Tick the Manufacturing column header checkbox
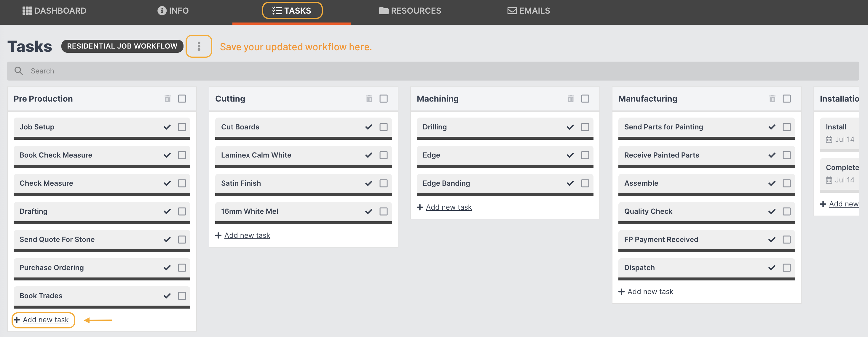Image resolution: width=868 pixels, height=337 pixels. click(x=786, y=99)
